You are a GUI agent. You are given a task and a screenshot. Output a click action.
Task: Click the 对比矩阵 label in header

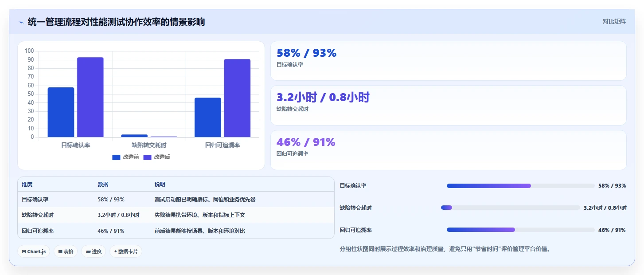[614, 22]
